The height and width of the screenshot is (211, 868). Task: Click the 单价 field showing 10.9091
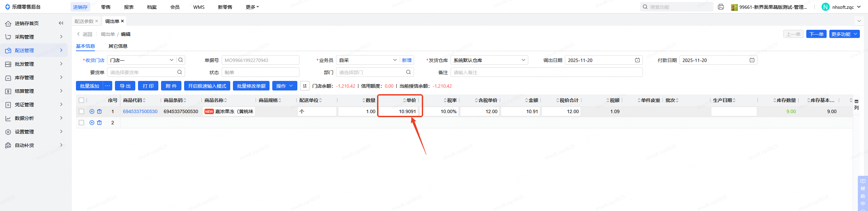point(399,111)
